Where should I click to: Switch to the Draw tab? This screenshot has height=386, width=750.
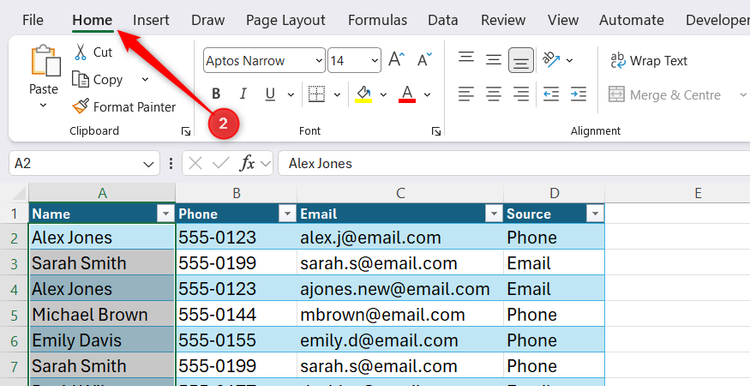coord(208,20)
